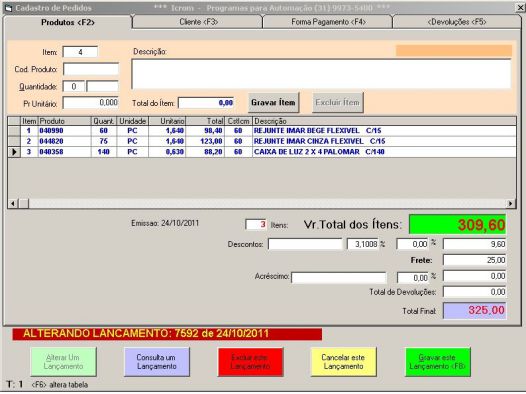Click the Total Final value 325,00

pos(474,311)
